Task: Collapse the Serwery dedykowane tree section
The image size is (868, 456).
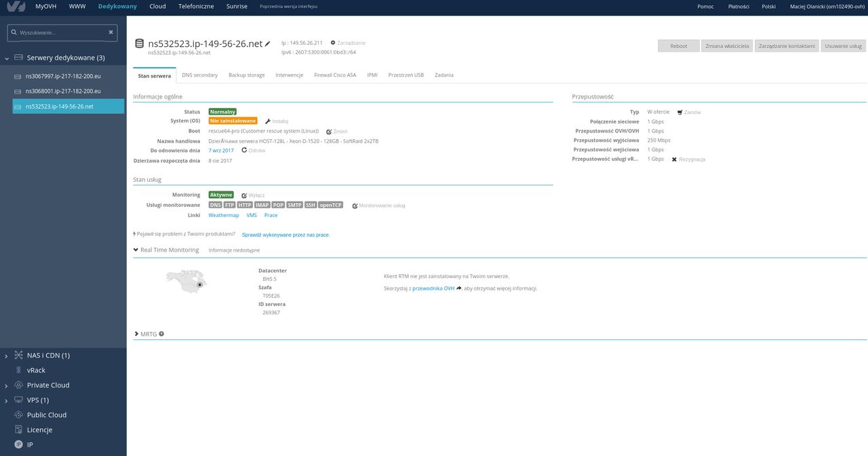Action: (x=7, y=58)
